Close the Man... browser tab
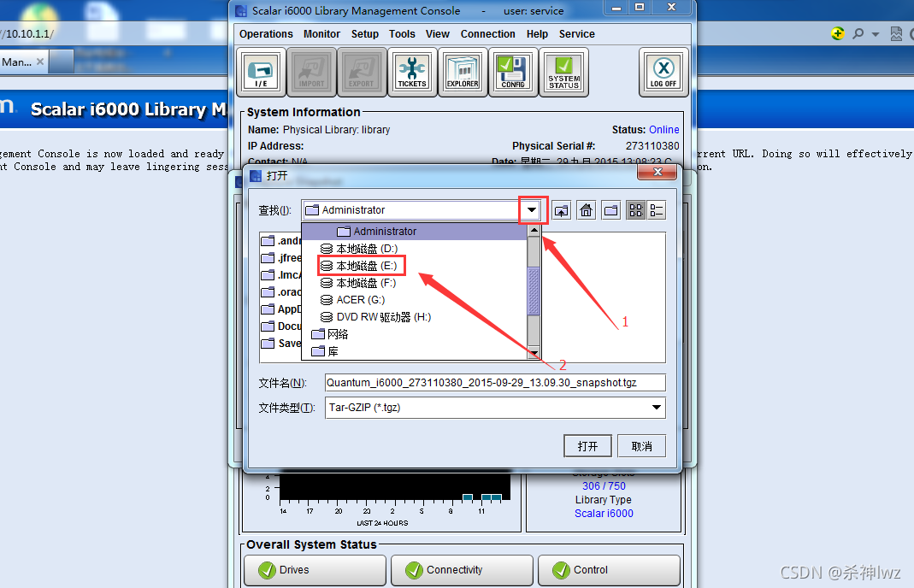 (x=40, y=62)
